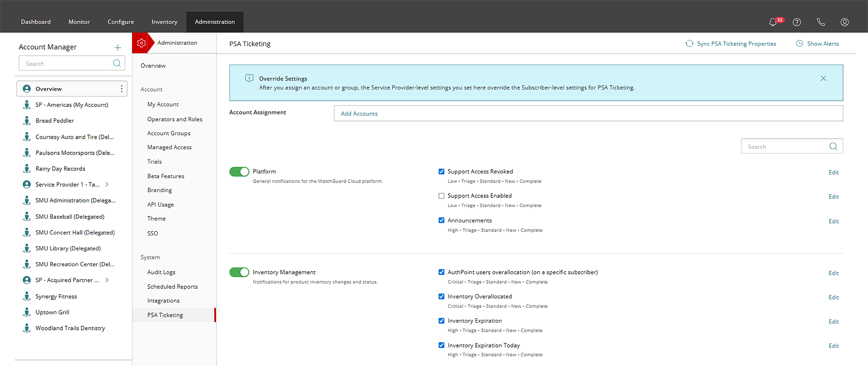Click the help question mark icon
Screen dimensions: 868x366
(797, 22)
